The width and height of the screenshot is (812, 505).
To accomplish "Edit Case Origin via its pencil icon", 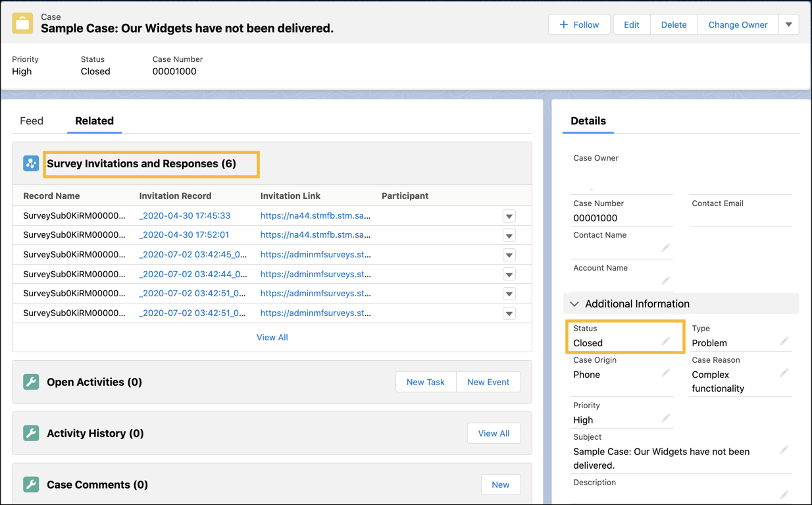I will click(666, 373).
